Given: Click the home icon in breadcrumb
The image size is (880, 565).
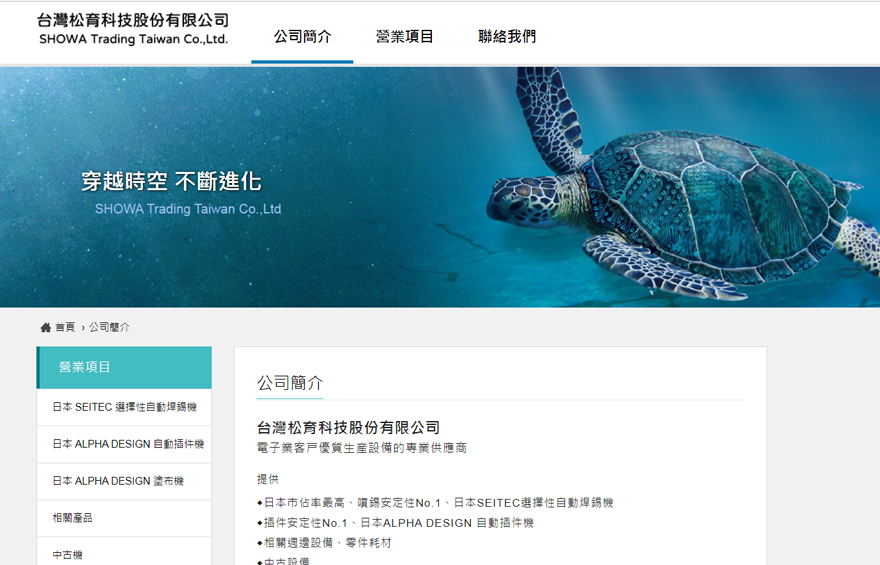Looking at the screenshot, I should tap(45, 327).
